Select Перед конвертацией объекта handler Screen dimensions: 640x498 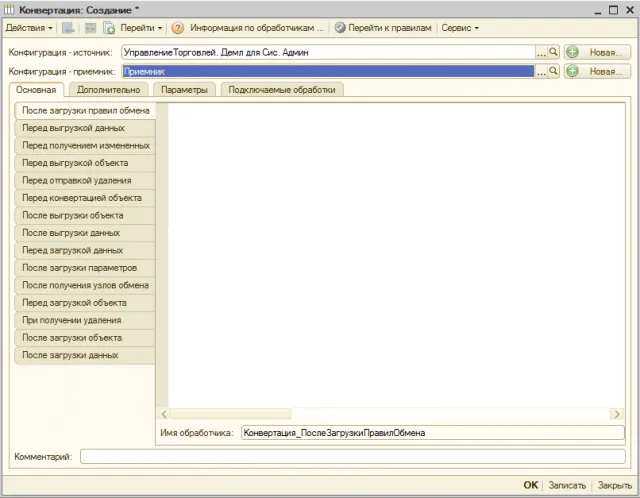(x=85, y=198)
